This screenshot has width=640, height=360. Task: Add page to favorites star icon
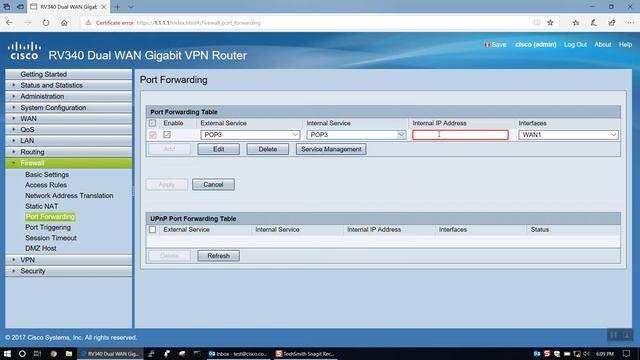click(x=550, y=23)
